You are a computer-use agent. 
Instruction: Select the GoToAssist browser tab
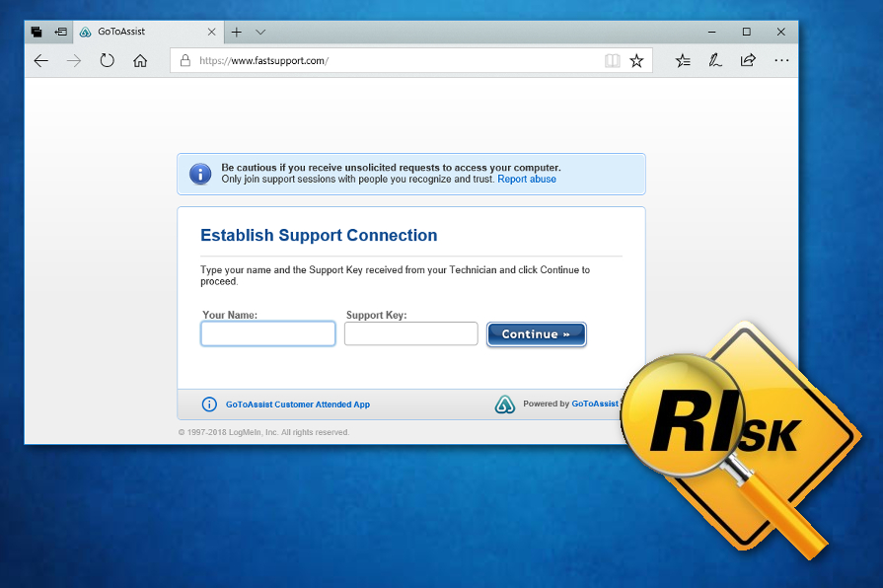148,33
